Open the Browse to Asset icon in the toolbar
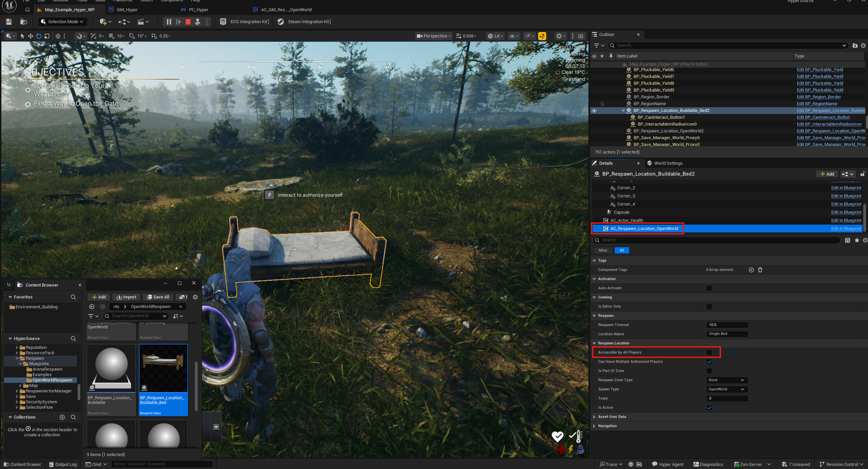Screen dimensions: 868x469 (x=23, y=22)
